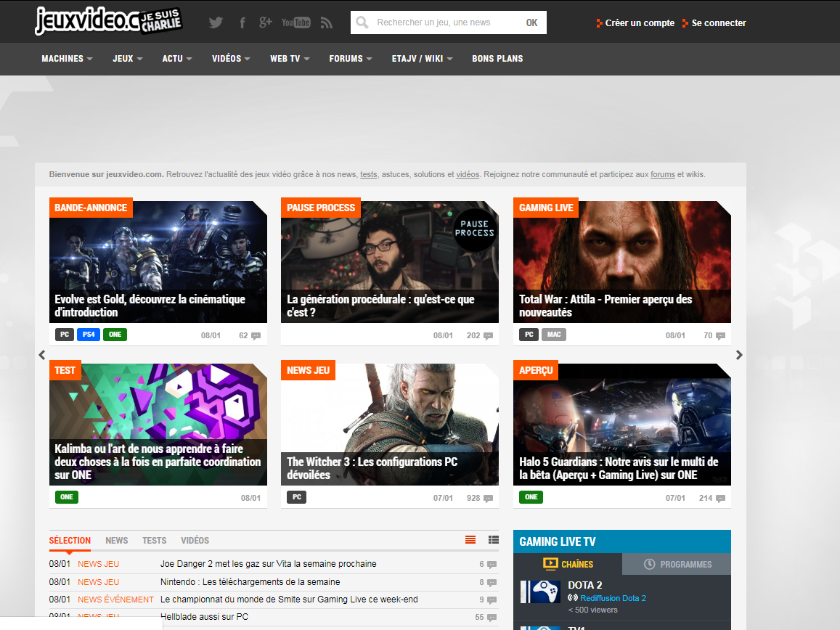Switch news to compact grid view icon
This screenshot has width=840, height=630.
(494, 540)
